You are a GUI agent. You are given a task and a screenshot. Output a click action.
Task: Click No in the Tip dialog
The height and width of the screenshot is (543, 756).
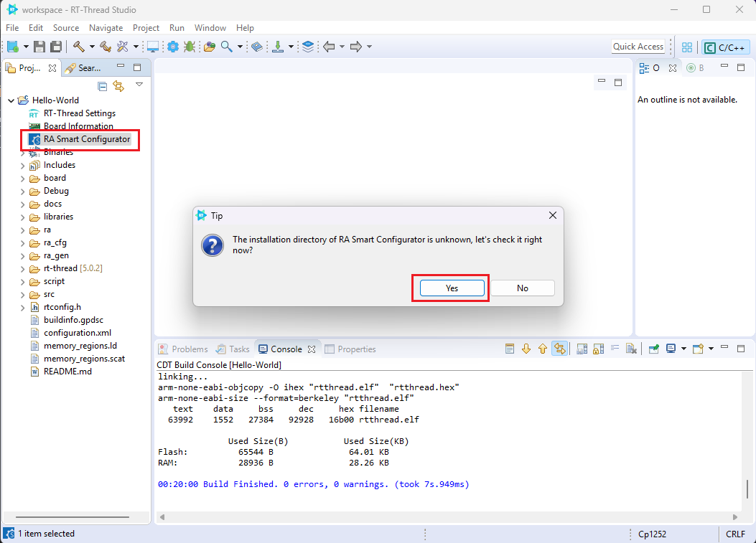(522, 288)
